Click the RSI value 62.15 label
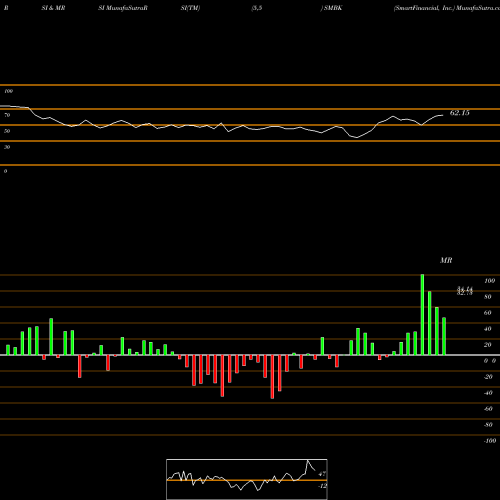This screenshot has height=500, width=500. [460, 113]
